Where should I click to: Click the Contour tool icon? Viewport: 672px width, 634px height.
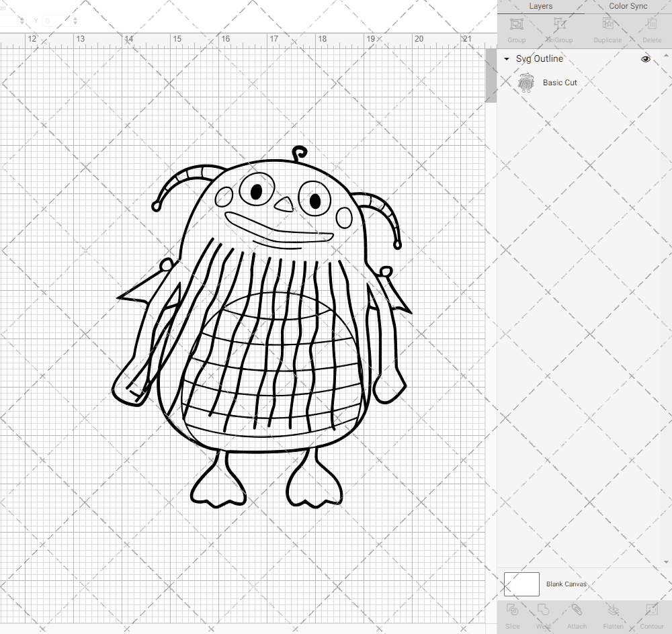pos(651,610)
